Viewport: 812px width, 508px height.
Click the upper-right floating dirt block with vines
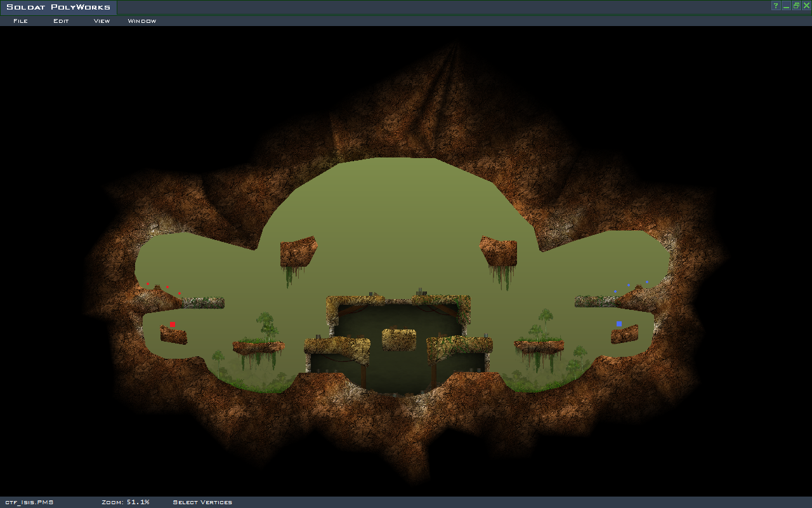[x=499, y=251]
